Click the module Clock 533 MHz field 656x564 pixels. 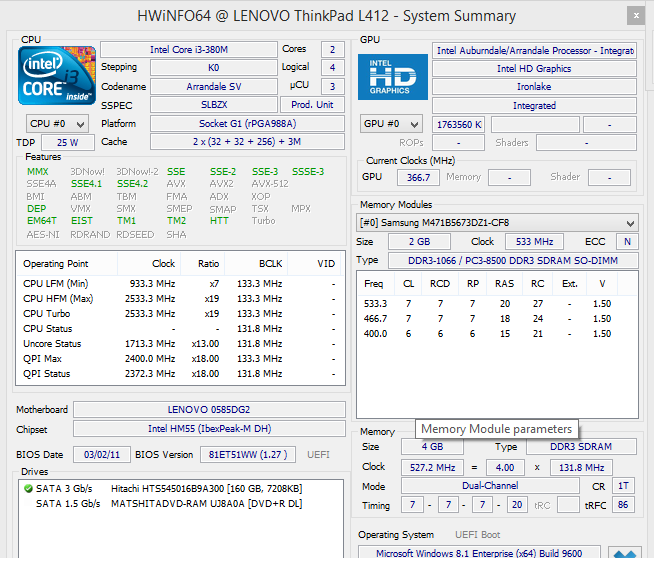pyautogui.click(x=534, y=242)
